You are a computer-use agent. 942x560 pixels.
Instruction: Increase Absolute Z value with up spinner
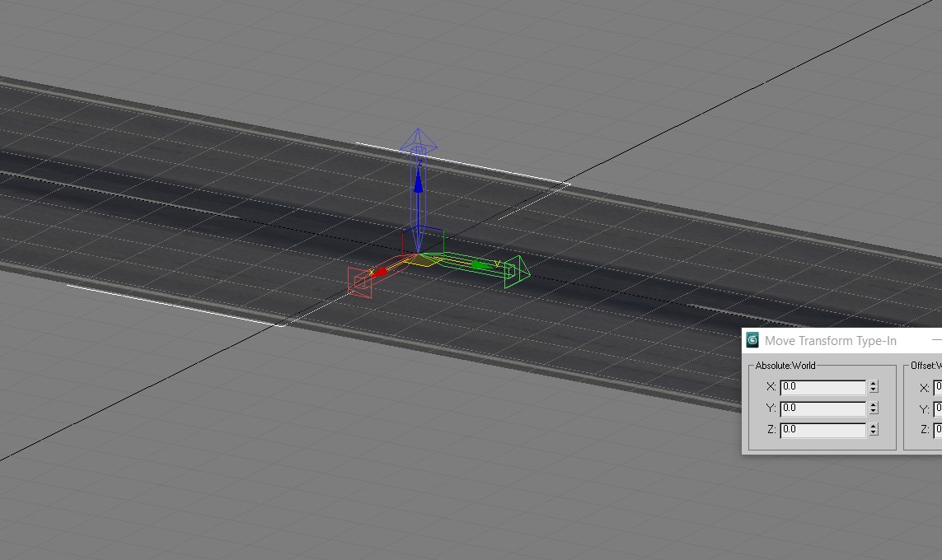(874, 426)
